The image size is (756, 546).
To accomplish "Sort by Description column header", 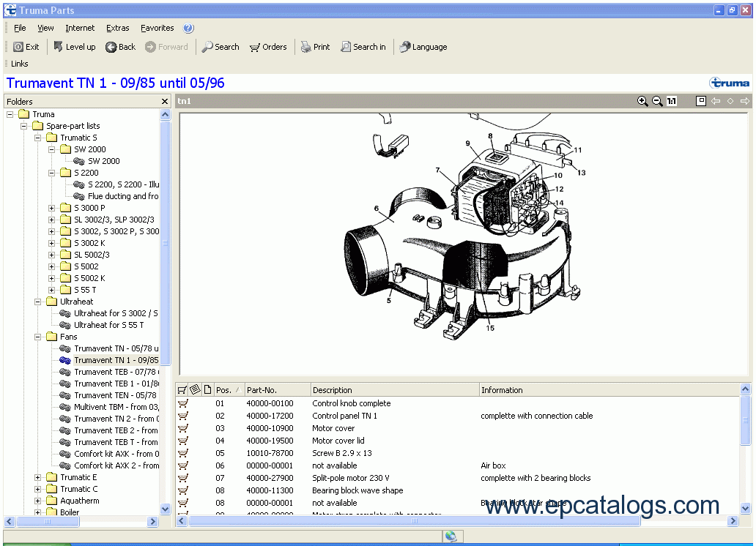I will coord(394,390).
